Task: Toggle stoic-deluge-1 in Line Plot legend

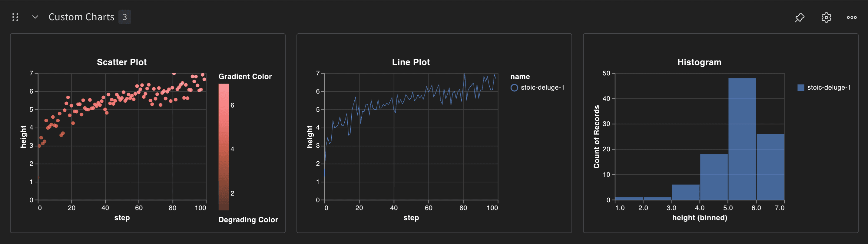Action: (x=514, y=87)
